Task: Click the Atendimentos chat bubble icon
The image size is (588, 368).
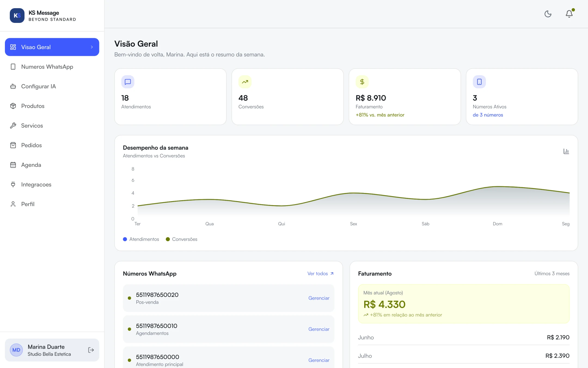Action: point(128,82)
